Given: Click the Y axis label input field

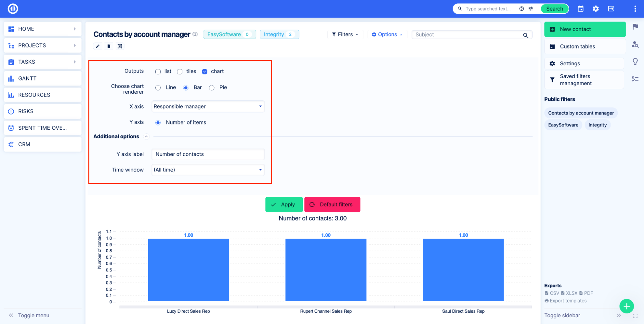Looking at the screenshot, I should click(x=208, y=154).
